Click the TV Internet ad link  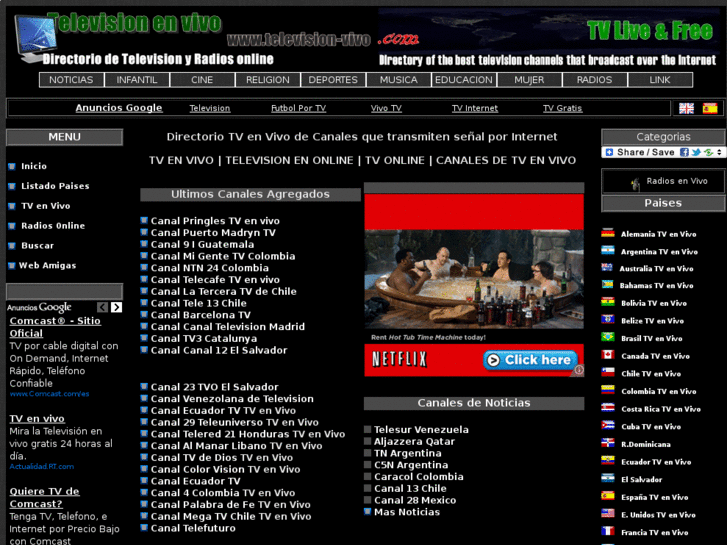coord(475,108)
